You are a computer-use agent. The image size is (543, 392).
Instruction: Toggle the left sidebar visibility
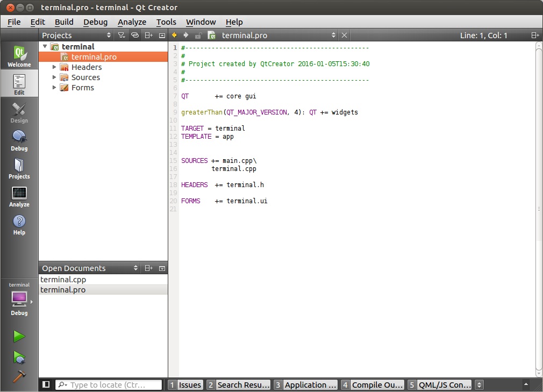tap(46, 384)
